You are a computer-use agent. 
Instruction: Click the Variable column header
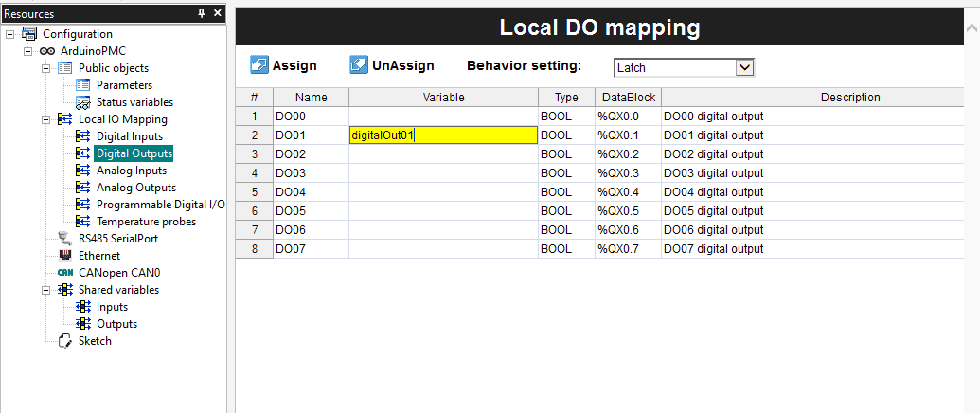tap(443, 98)
